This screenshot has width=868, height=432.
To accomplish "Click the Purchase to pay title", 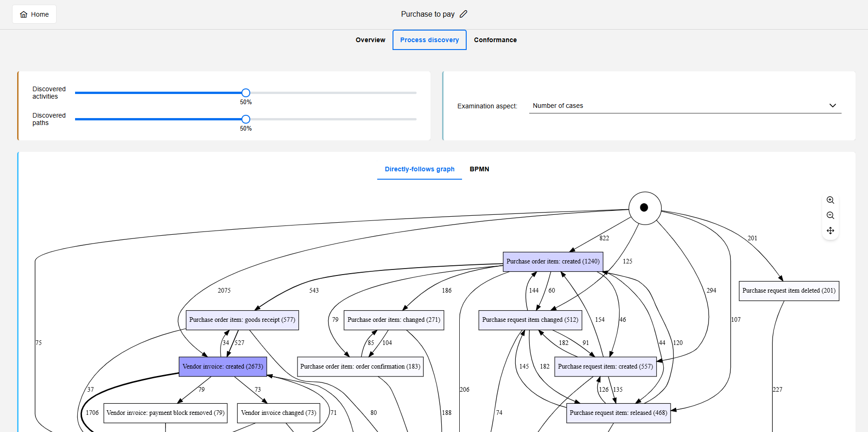I will (x=427, y=14).
